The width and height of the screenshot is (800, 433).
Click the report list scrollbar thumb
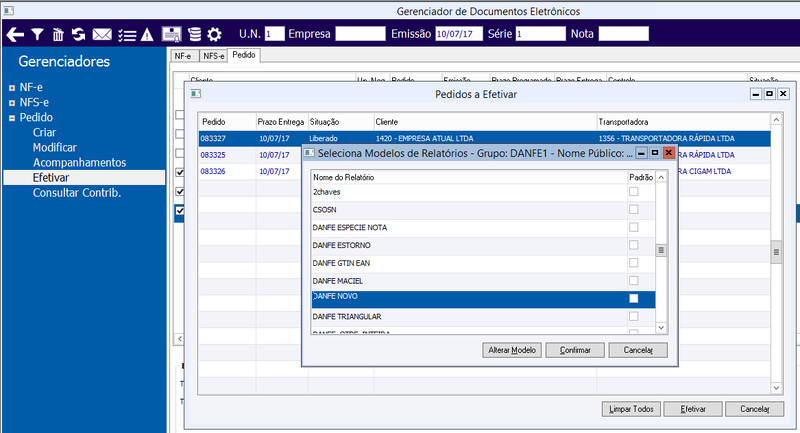coord(661,250)
